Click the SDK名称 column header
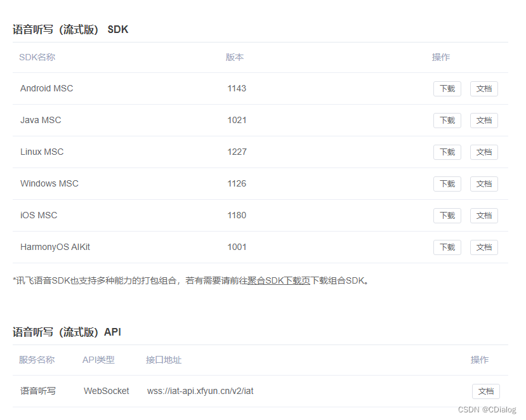526x420 pixels. 37,57
